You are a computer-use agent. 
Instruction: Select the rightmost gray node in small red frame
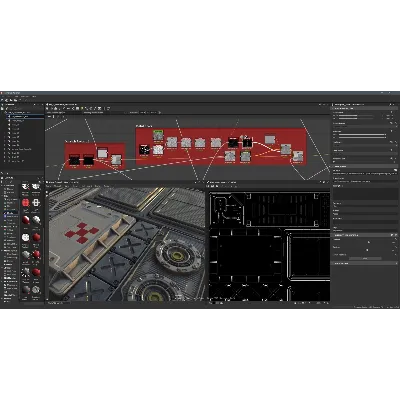116,160
